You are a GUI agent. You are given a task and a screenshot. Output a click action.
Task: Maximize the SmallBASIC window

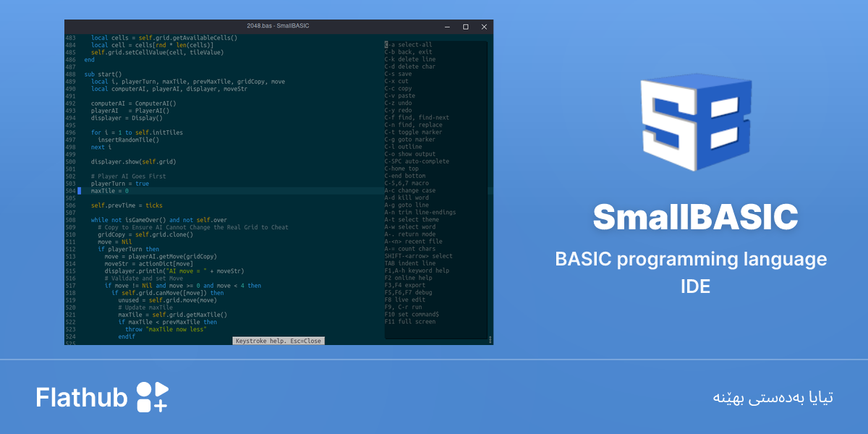(x=465, y=26)
